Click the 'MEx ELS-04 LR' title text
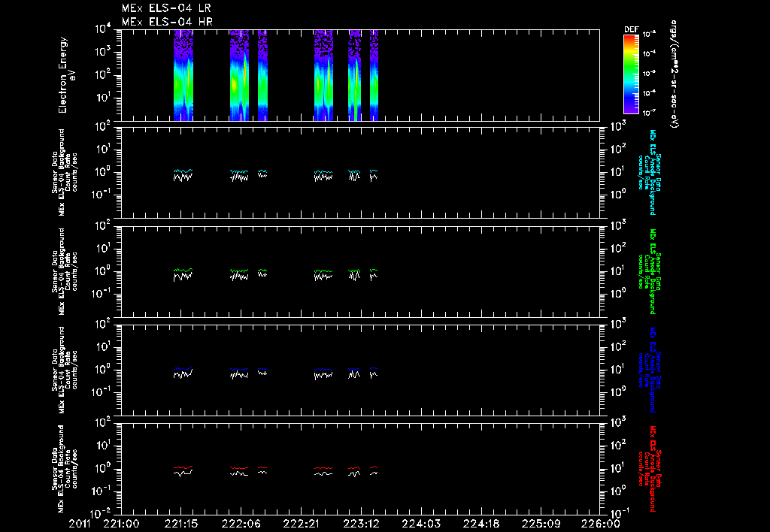770x532 pixels. (166, 8)
